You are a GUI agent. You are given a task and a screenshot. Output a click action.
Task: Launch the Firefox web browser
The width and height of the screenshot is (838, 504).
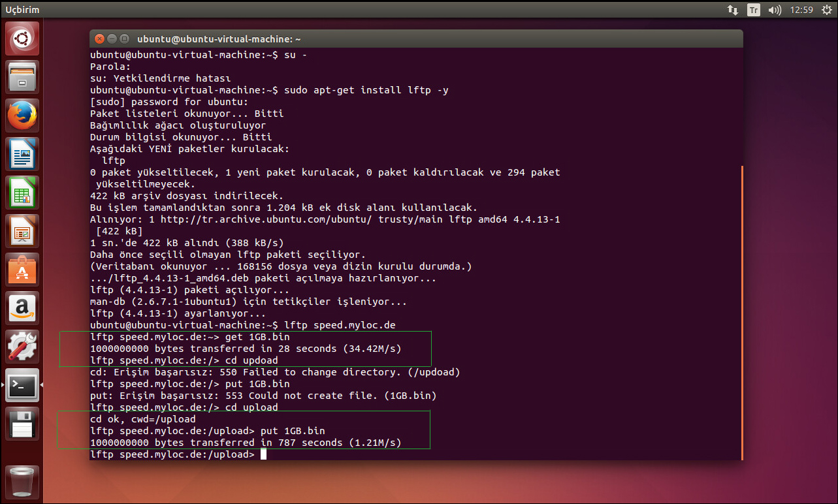22,116
